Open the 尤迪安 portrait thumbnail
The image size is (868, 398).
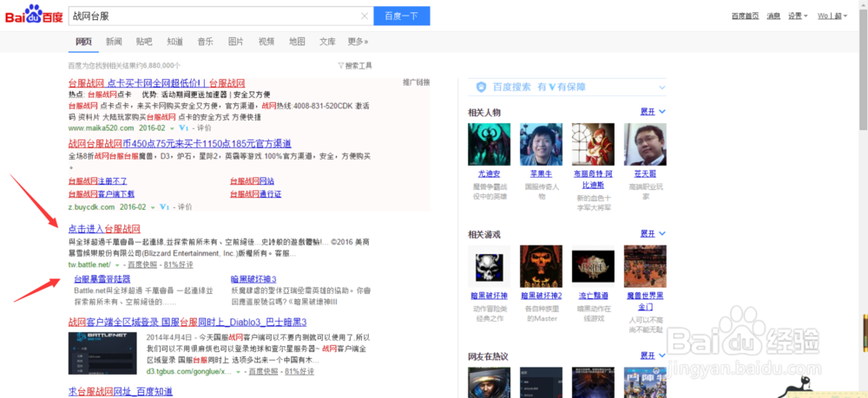point(489,144)
